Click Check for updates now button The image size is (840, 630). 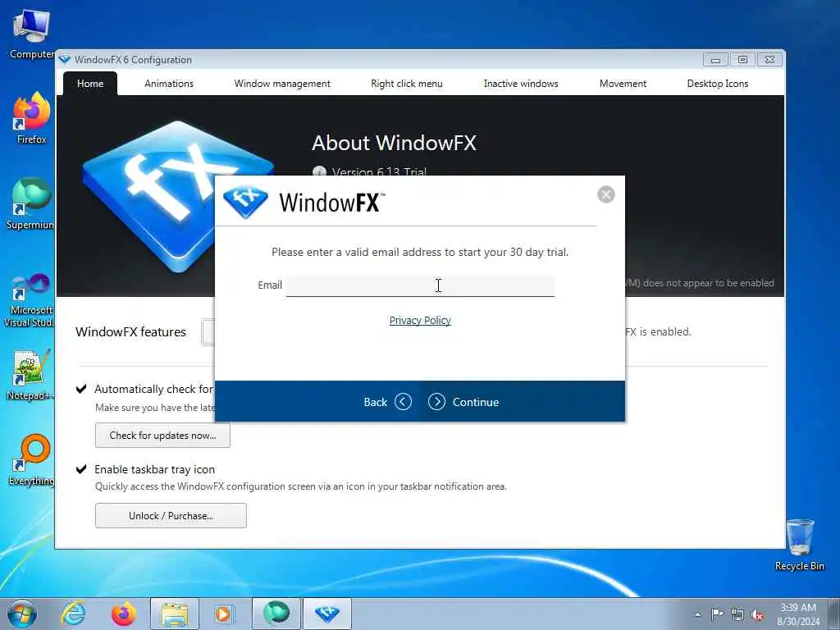click(163, 436)
